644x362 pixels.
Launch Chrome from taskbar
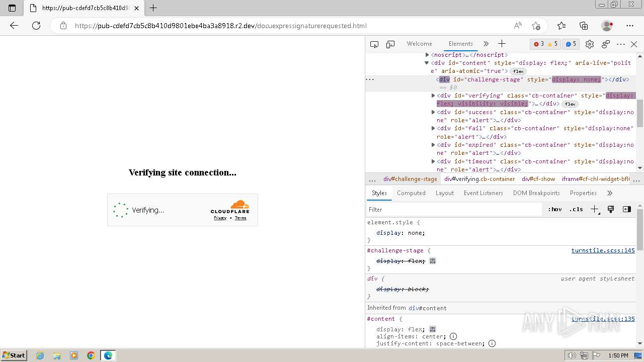coord(91,355)
